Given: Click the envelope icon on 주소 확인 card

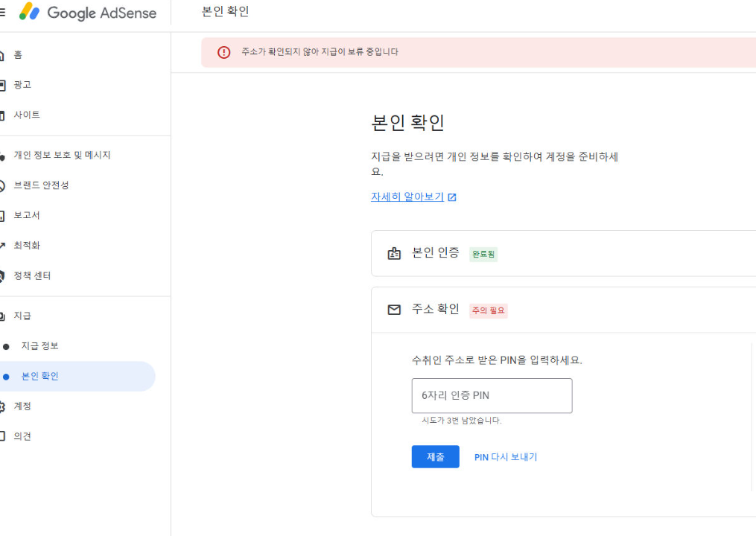Looking at the screenshot, I should pos(394,309).
